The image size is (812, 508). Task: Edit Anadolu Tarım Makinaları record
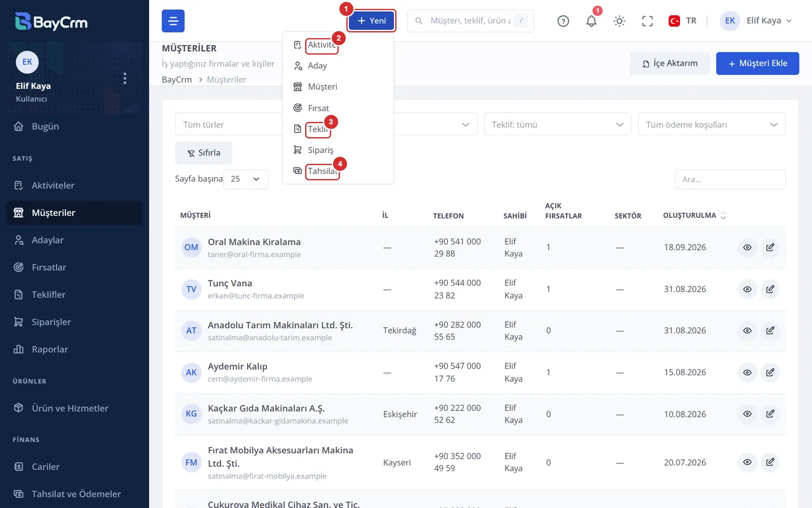[770, 331]
